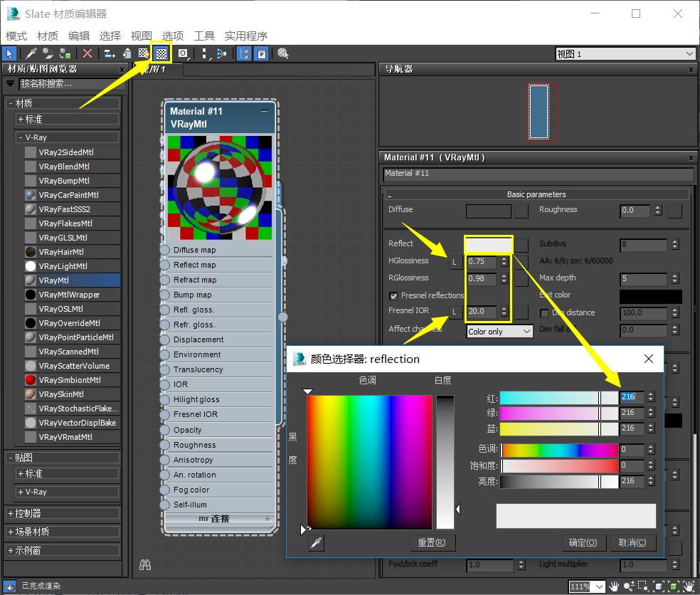Click the Reflect color swatch
The height and width of the screenshot is (595, 700).
pos(489,244)
